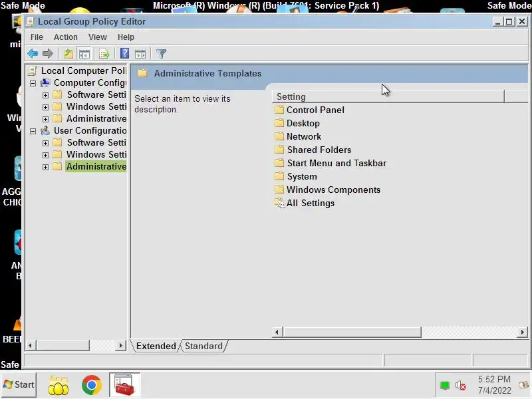Switch to the Standard tab

coord(203,346)
